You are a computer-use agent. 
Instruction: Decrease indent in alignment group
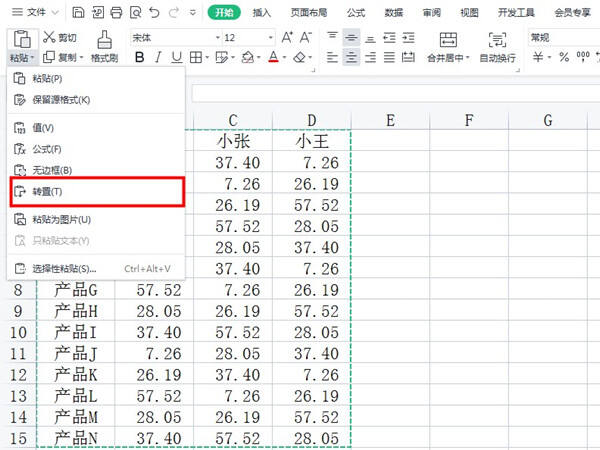click(389, 37)
